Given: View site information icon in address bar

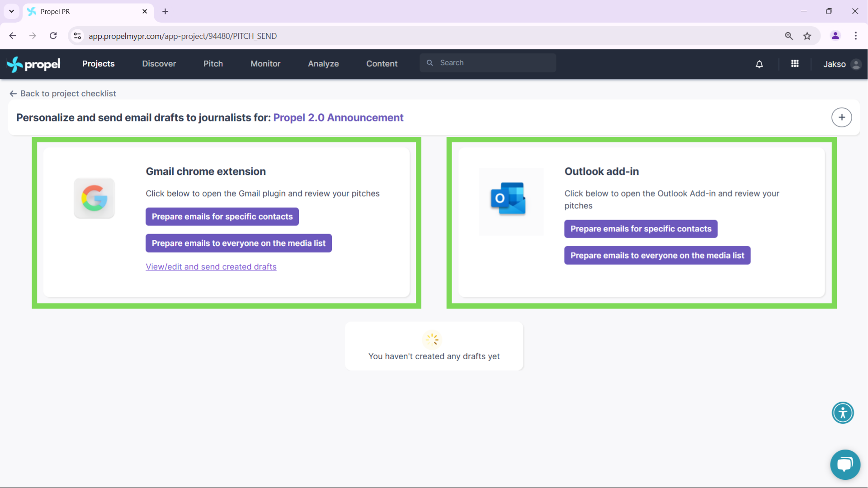Looking at the screenshot, I should [77, 36].
